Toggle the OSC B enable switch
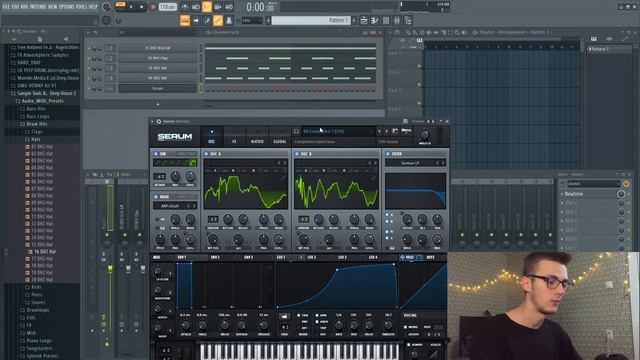The height and width of the screenshot is (360, 640). (296, 154)
